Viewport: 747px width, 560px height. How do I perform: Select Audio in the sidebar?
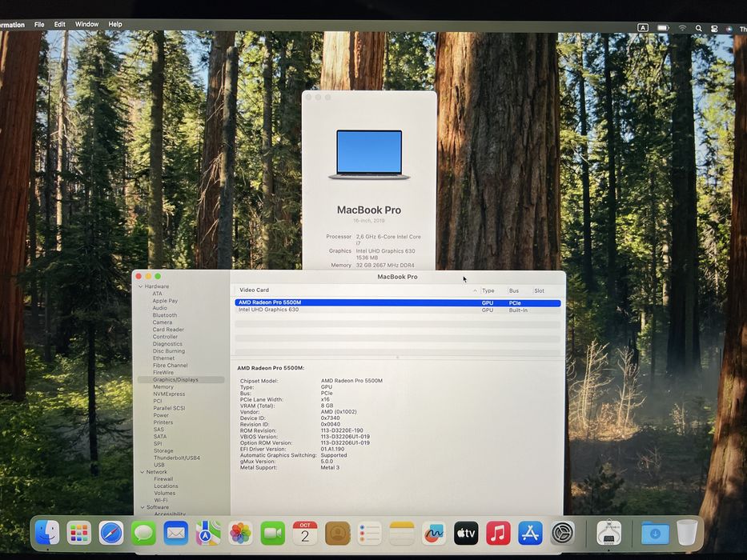(159, 308)
